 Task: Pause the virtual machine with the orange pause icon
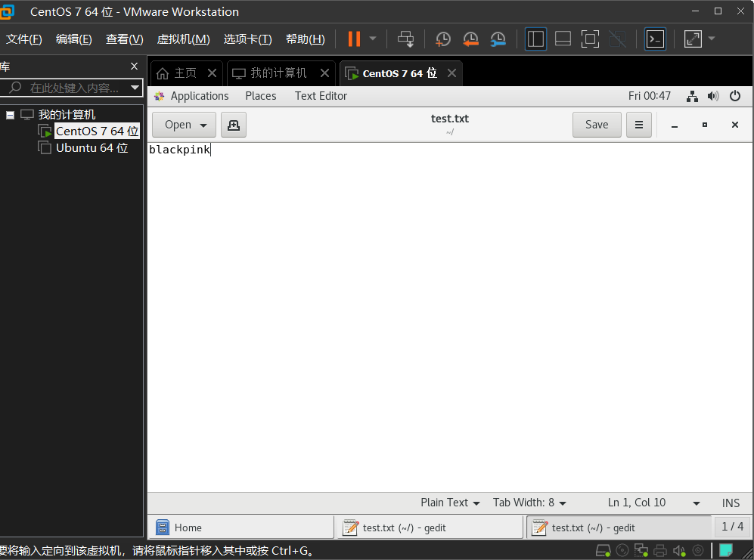tap(354, 39)
